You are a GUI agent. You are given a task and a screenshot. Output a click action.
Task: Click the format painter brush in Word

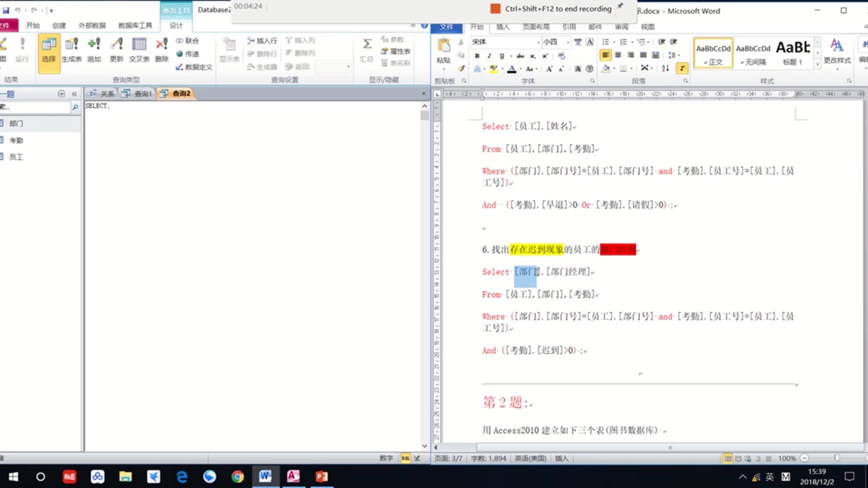461,69
